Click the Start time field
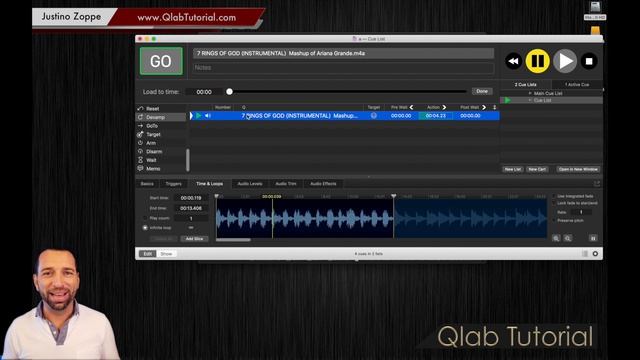 [x=191, y=198]
